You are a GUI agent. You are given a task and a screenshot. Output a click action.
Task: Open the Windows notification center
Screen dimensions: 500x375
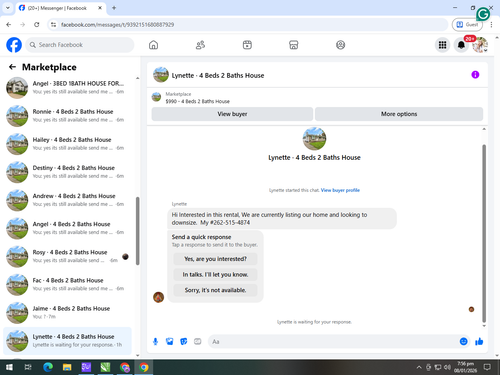[x=487, y=367]
